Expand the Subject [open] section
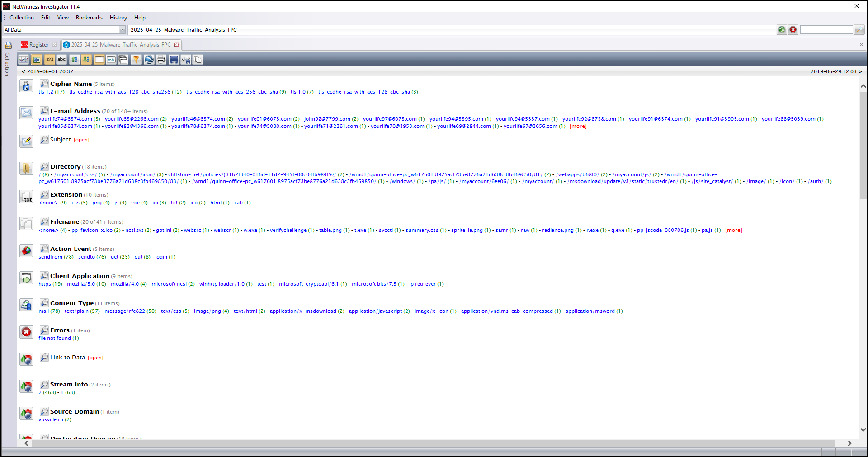 81,140
